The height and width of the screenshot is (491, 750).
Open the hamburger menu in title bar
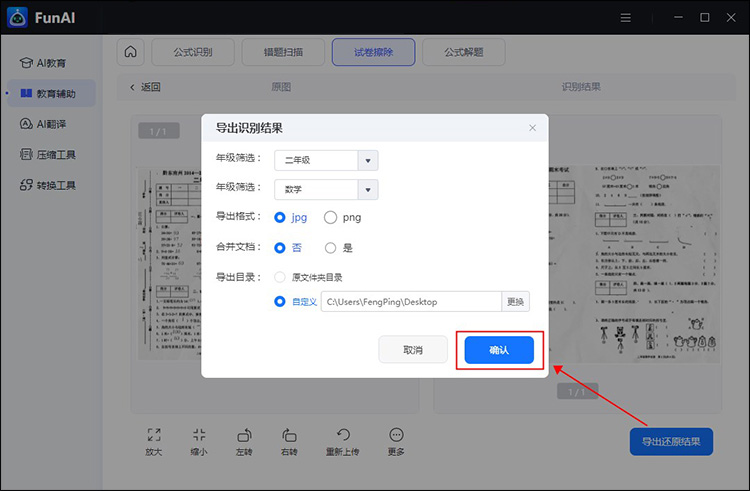626,17
